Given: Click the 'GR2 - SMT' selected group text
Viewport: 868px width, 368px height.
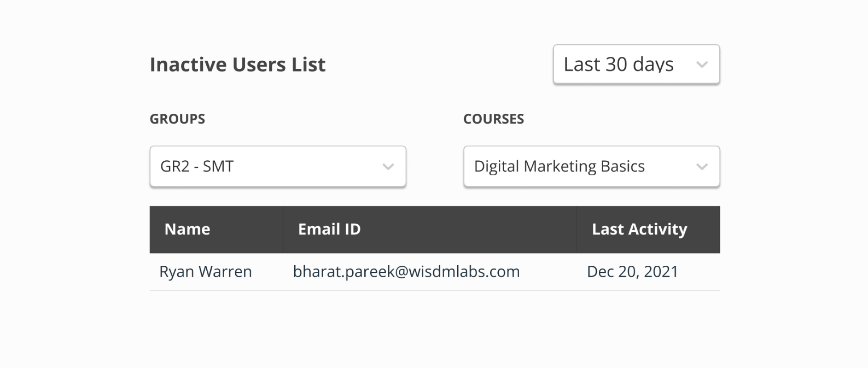Looking at the screenshot, I should coord(197,166).
